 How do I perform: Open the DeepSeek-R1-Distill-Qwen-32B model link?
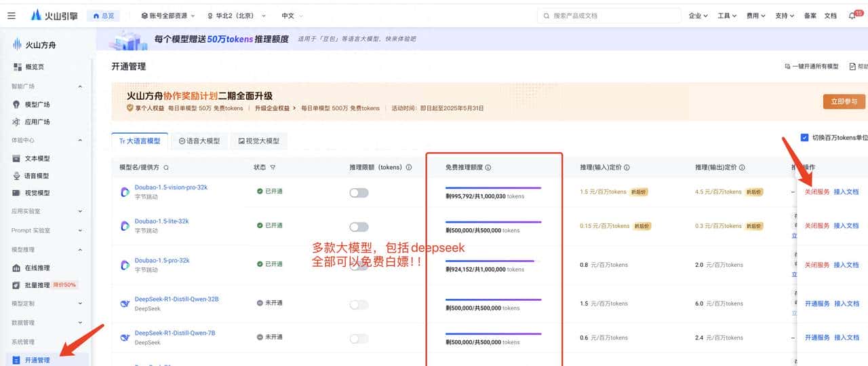176,299
